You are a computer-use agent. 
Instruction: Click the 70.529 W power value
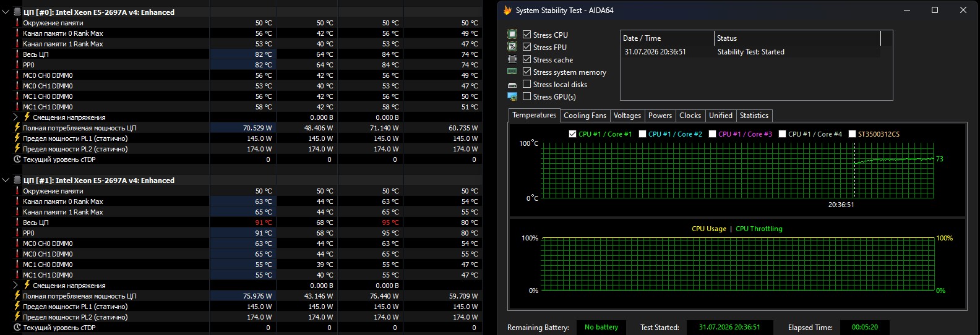click(257, 128)
